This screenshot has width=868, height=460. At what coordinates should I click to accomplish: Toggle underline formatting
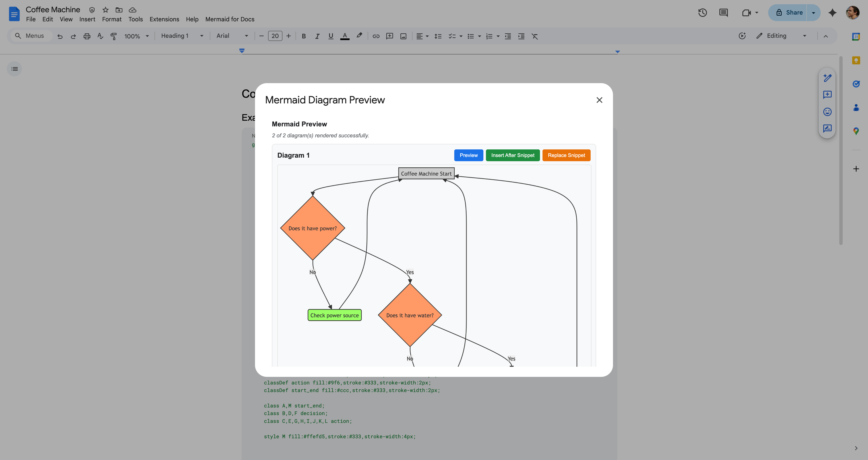pyautogui.click(x=331, y=36)
